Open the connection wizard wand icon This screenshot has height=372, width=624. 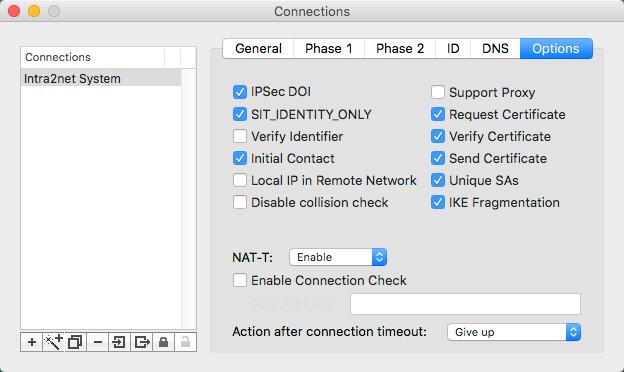53,342
